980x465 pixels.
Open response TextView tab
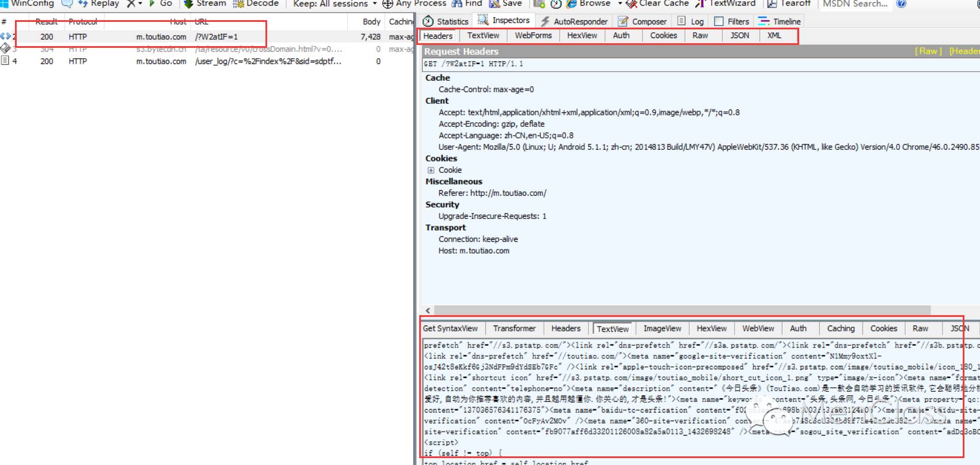coord(613,329)
